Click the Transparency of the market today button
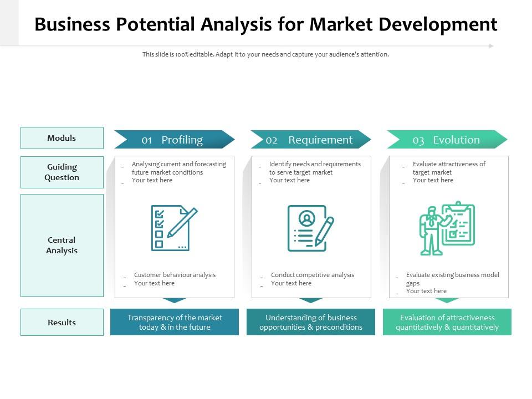 174,322
